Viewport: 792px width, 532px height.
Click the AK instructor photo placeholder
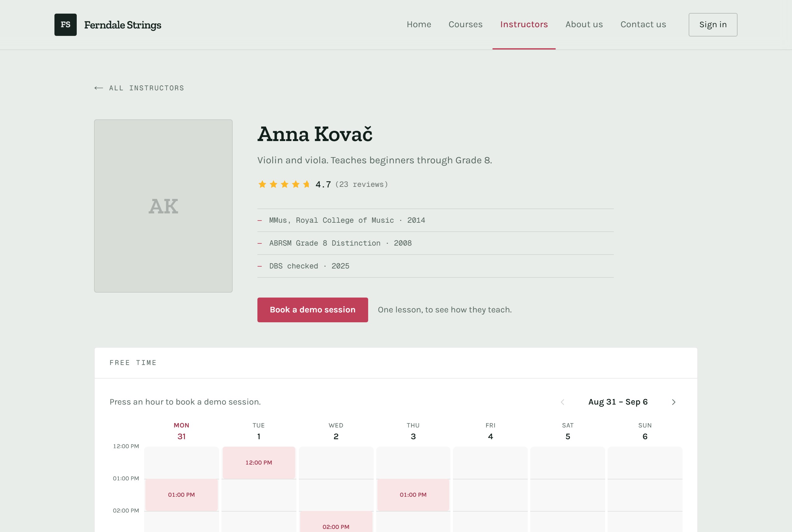[163, 206]
